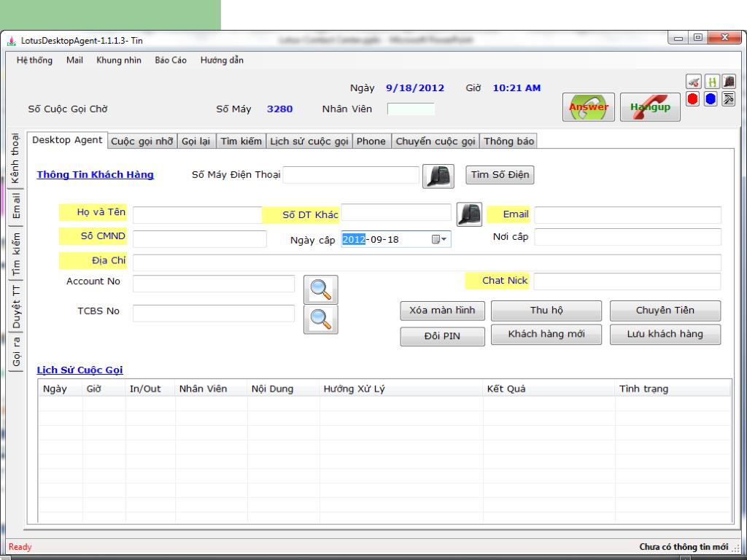This screenshot has height=560, width=747.
Task: Open the Hệ thống menu
Action: coord(34,61)
